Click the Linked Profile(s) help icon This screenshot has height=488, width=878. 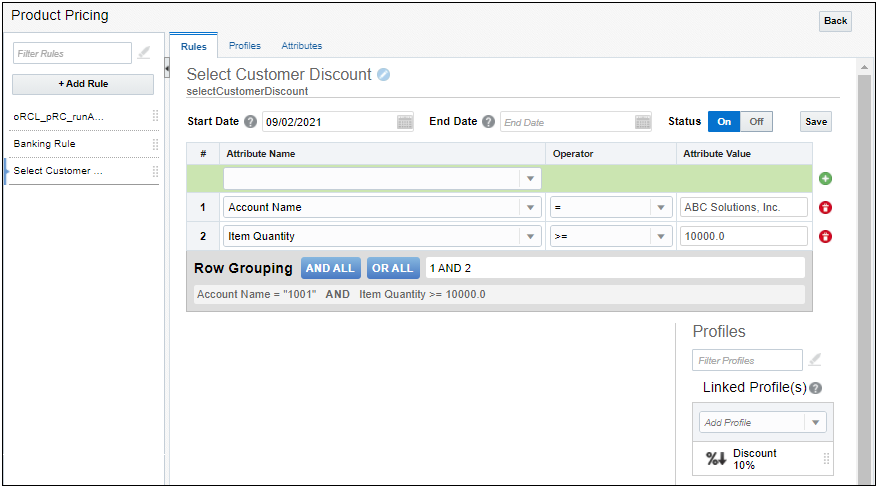816,388
